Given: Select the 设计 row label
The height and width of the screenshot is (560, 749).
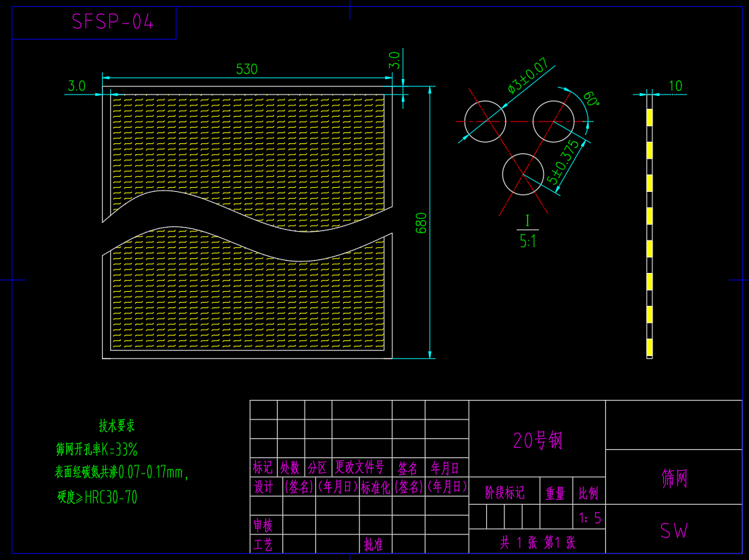Looking at the screenshot, I should pyautogui.click(x=263, y=487).
